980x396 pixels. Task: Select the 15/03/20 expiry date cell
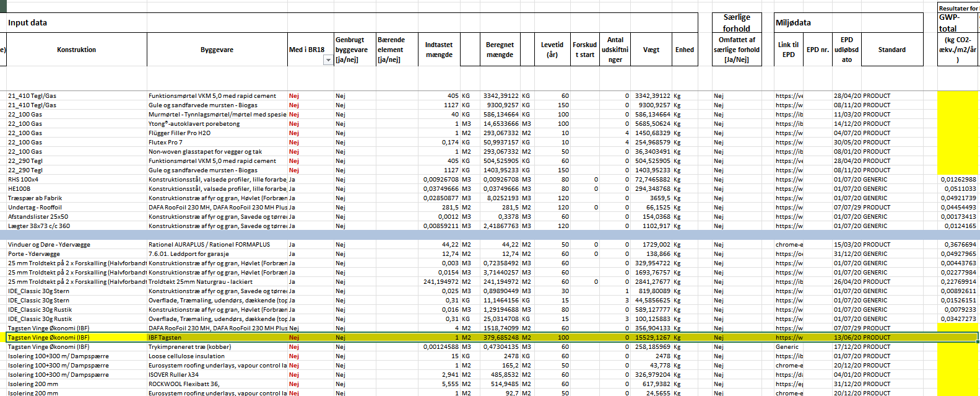(x=846, y=245)
